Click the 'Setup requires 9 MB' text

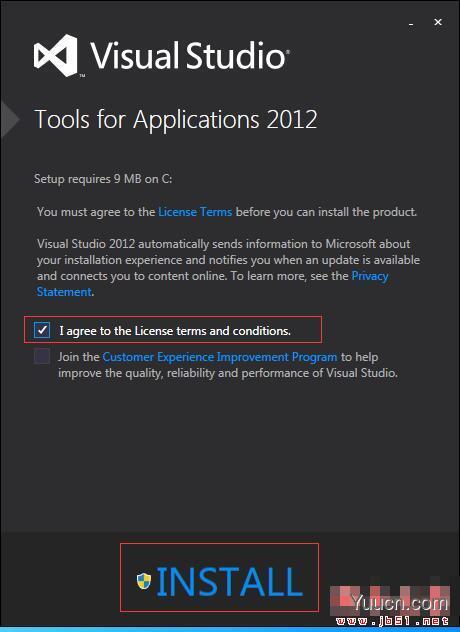click(x=103, y=179)
